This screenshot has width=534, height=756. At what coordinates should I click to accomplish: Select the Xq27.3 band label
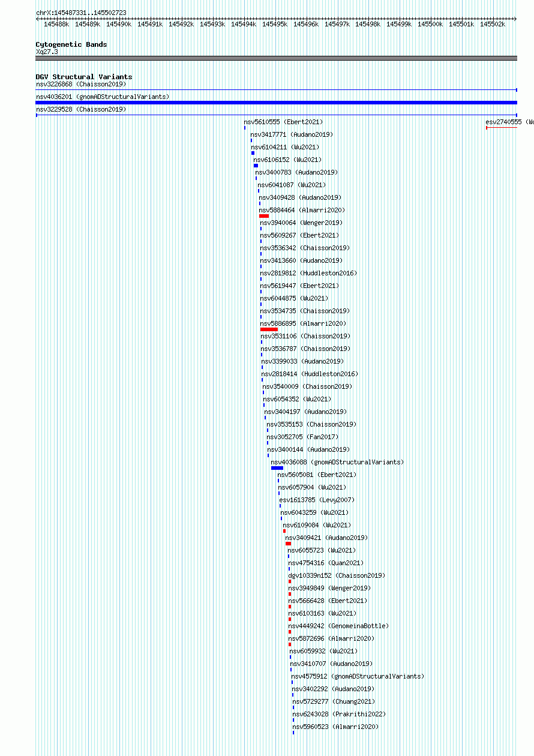(x=47, y=52)
